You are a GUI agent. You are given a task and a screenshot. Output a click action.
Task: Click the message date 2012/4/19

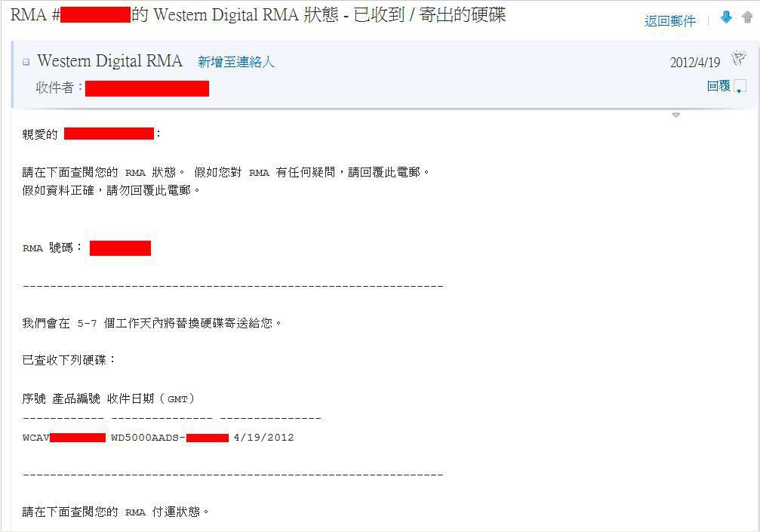pos(695,63)
